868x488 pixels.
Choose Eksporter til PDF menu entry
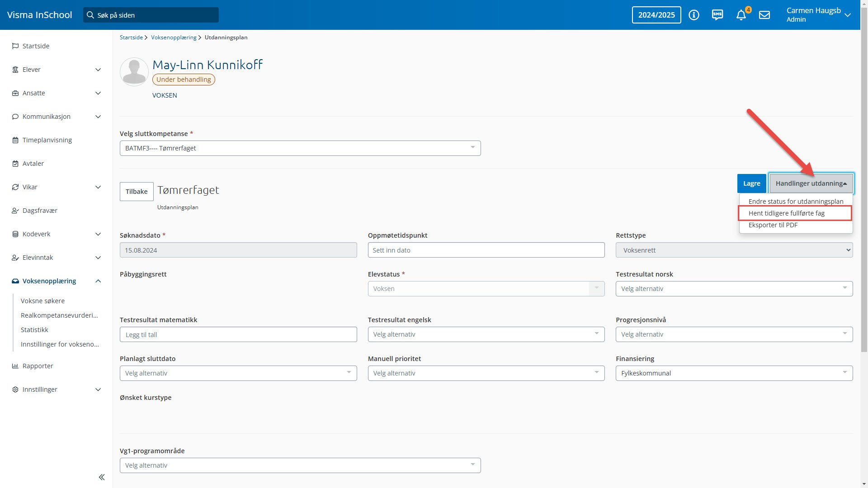(773, 225)
